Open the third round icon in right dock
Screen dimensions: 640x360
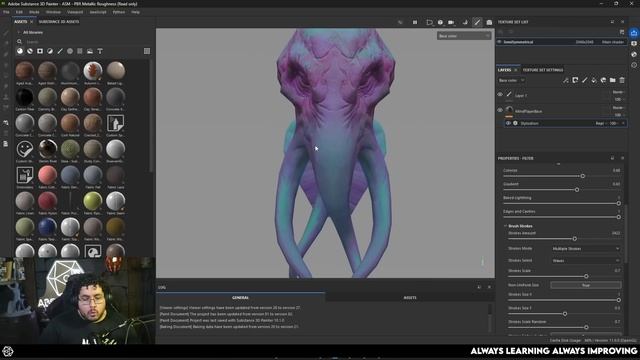pos(634,54)
